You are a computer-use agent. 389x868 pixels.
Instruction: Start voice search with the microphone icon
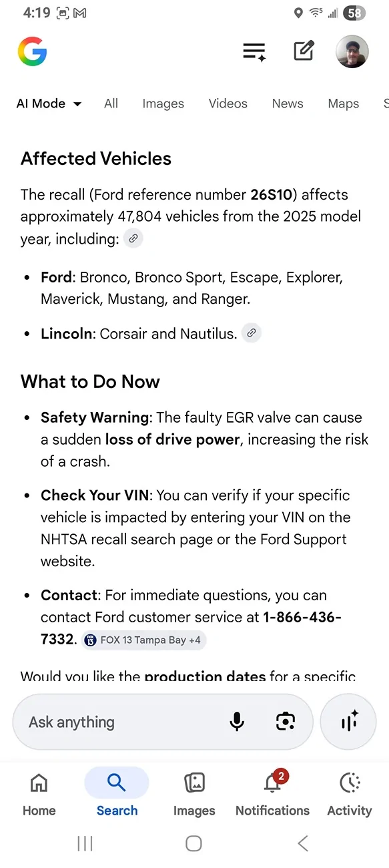pyautogui.click(x=237, y=722)
